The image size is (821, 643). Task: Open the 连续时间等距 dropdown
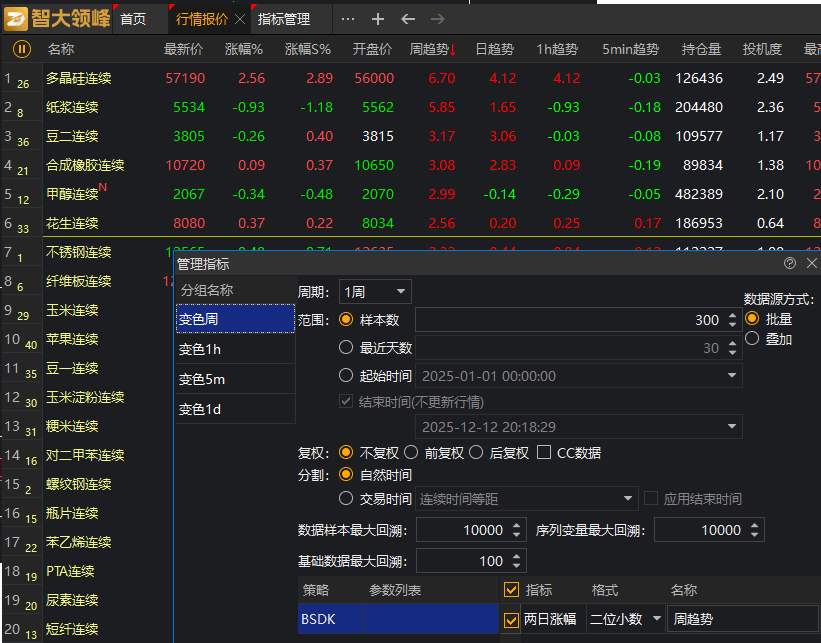point(527,499)
